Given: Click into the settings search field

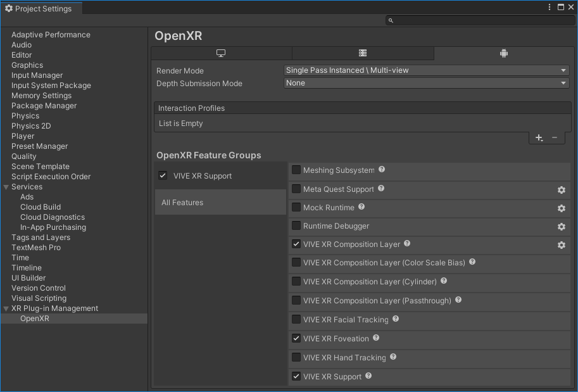Looking at the screenshot, I should coord(481,21).
